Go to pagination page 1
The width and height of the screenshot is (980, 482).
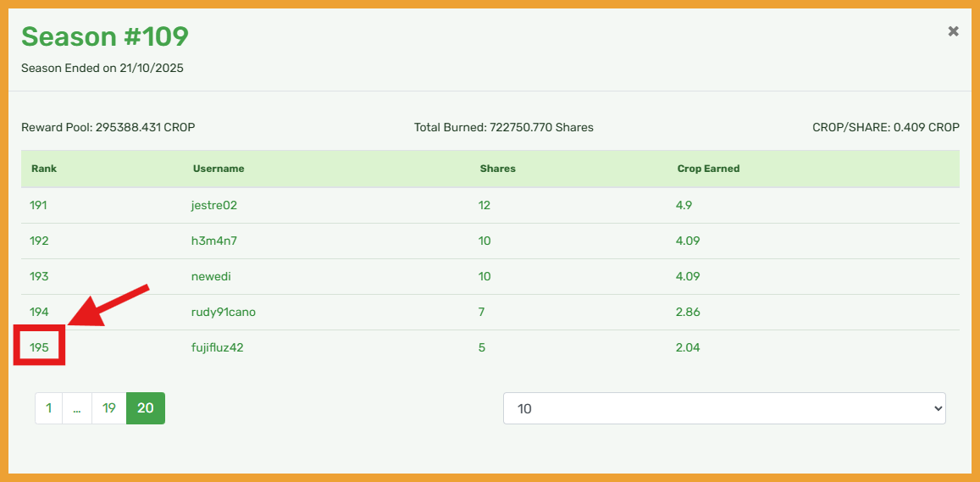pyautogui.click(x=49, y=408)
